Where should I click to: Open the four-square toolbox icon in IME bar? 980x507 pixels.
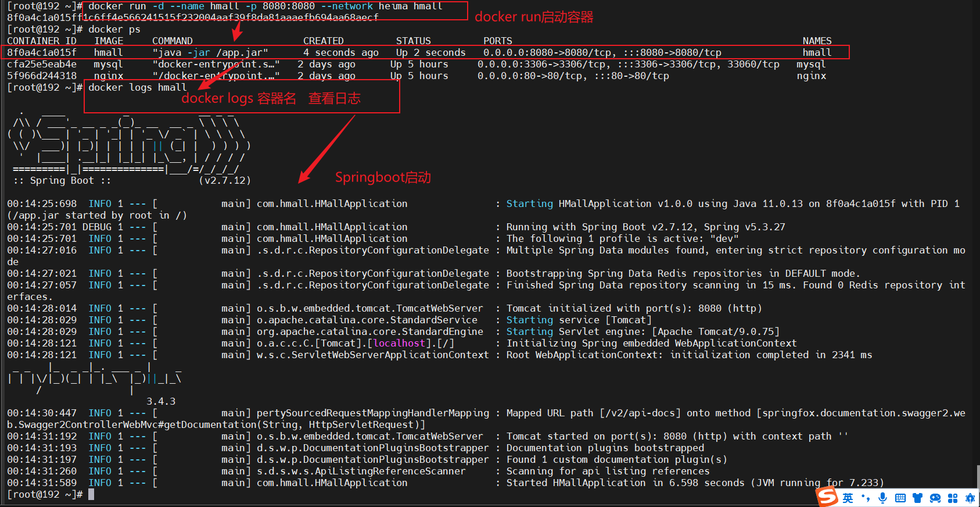953,498
